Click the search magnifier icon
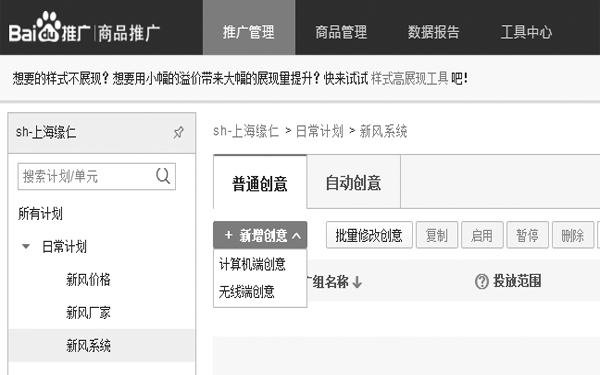 point(163,176)
